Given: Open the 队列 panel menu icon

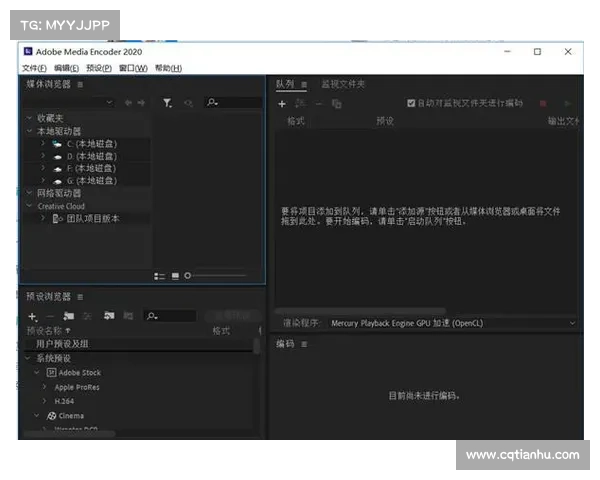Looking at the screenshot, I should coord(304,85).
